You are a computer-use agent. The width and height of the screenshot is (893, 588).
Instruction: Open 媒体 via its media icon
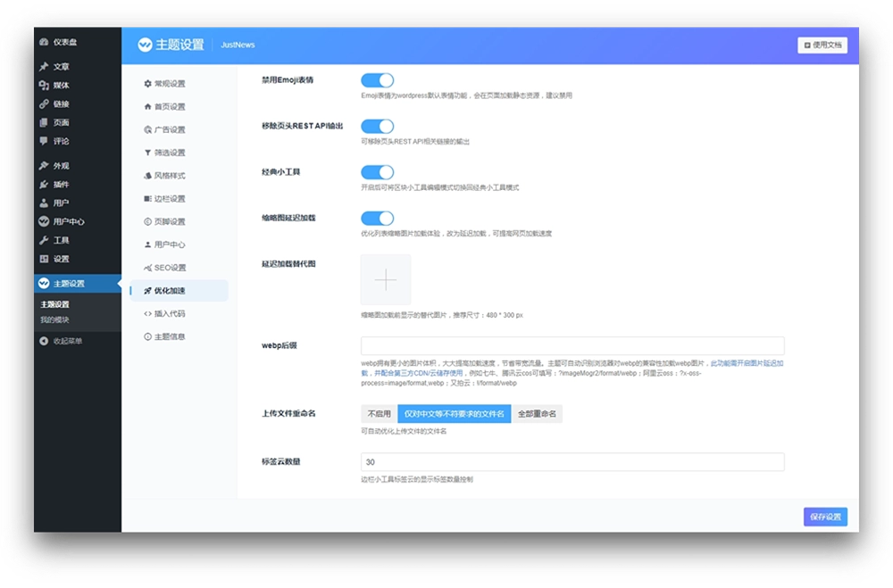[44, 86]
